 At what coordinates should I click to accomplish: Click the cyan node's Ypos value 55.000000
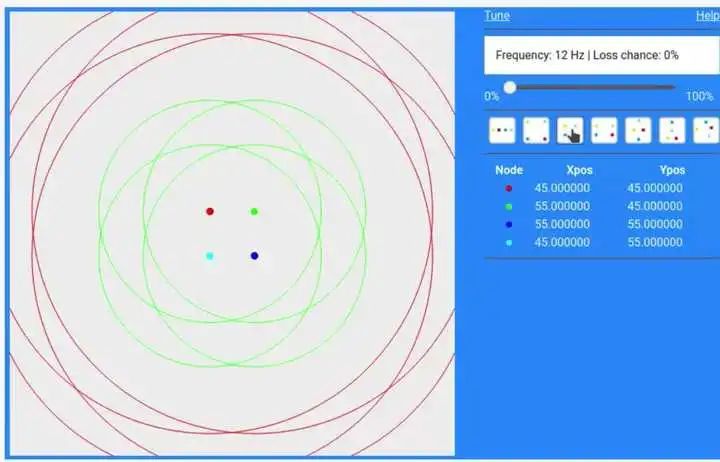click(x=655, y=242)
